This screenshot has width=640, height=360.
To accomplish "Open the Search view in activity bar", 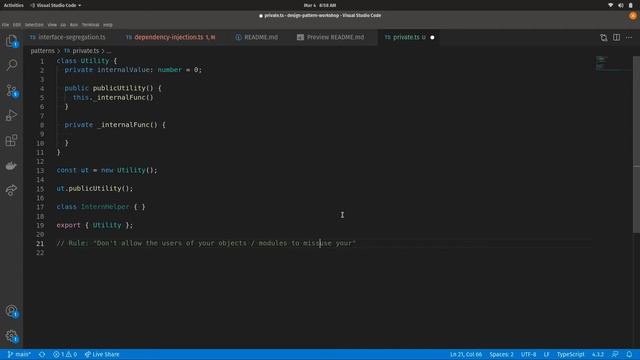I will (11, 65).
